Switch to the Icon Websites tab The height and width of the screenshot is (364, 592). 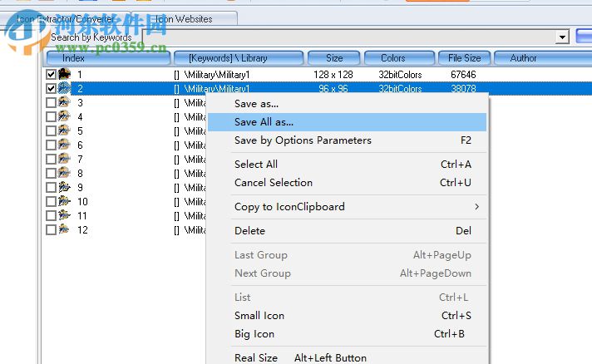[184, 18]
